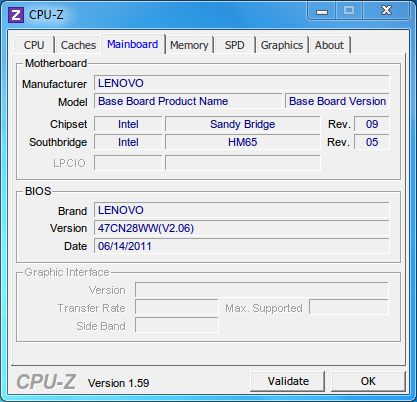Viewport: 417px width, 402px height.
Task: Click the BIOS date 06/14/2011
Action: [242, 246]
